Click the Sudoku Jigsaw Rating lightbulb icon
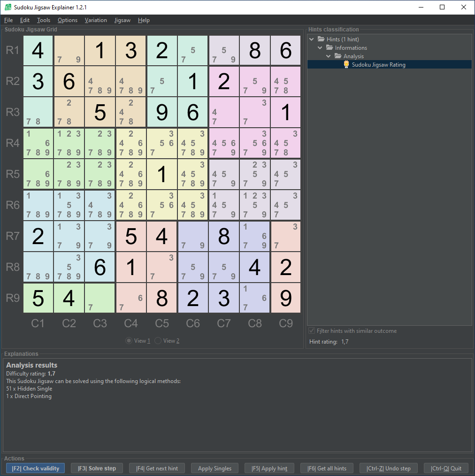This screenshot has height=476, width=475. 346,65
